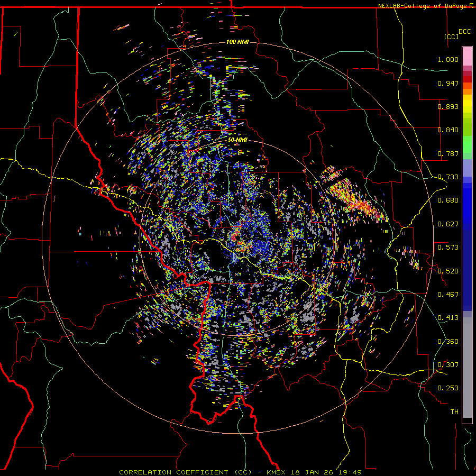
Task: Click the Correlation Coefficient KMSX caption
Action: click(241, 472)
